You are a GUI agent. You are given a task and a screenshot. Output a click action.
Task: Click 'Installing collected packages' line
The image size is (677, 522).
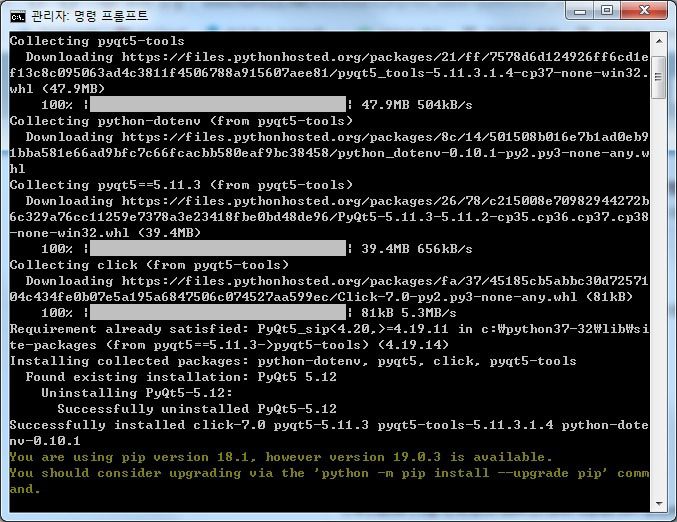(x=293, y=361)
